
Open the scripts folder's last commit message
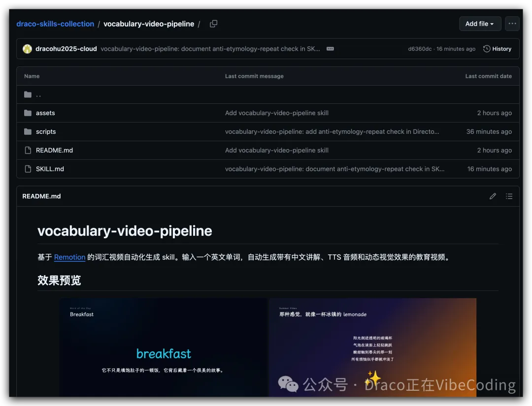332,132
